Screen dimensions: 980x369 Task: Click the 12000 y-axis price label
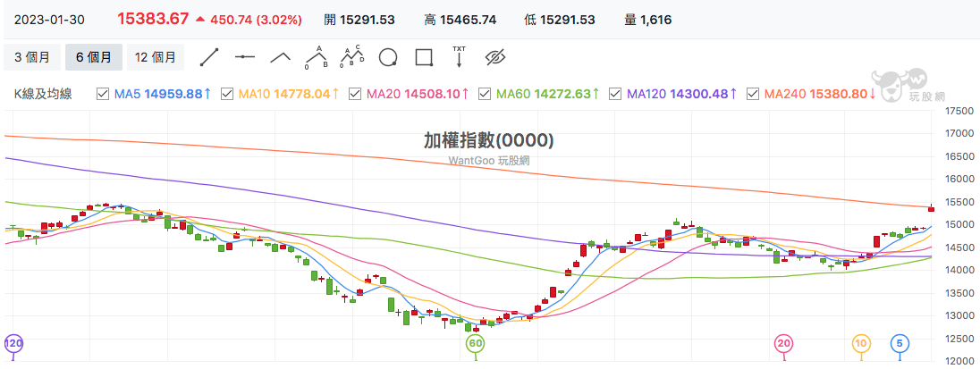(x=960, y=361)
